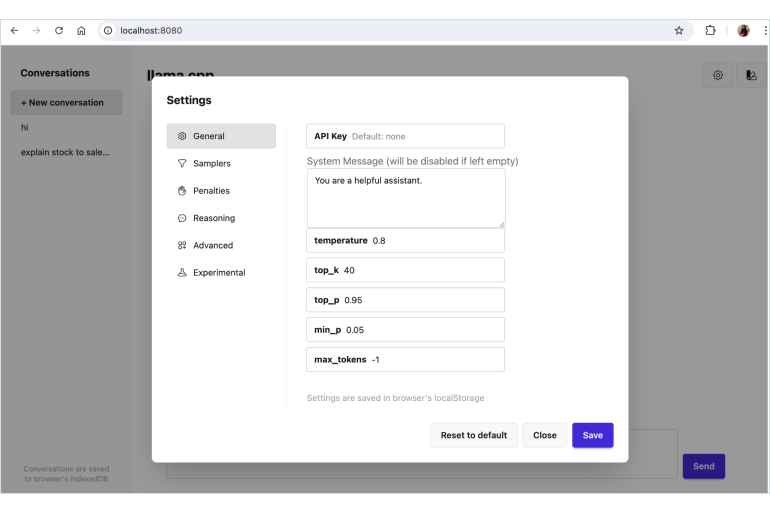770x515 pixels.
Task: Click the theme icon next to the gear
Action: (751, 75)
